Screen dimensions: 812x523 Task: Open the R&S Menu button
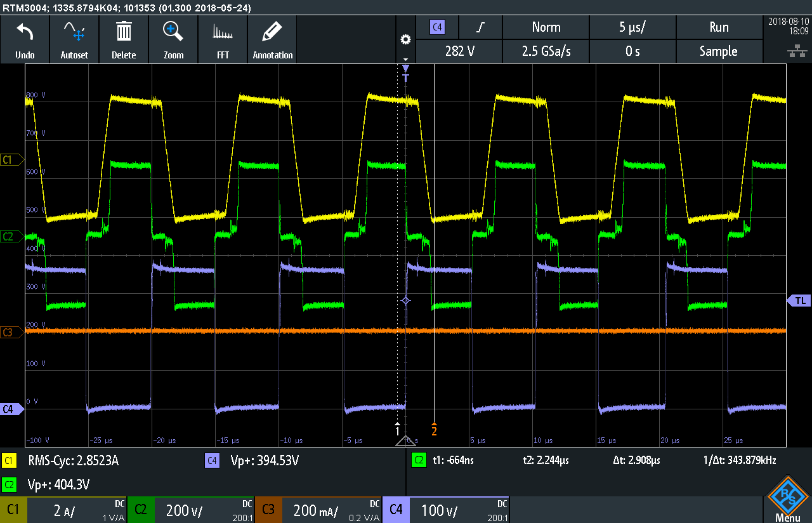(x=787, y=500)
